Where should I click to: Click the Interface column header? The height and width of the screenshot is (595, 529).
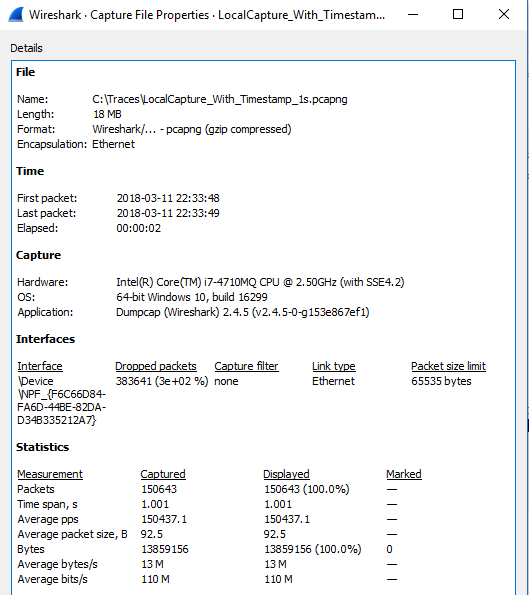tap(40, 366)
